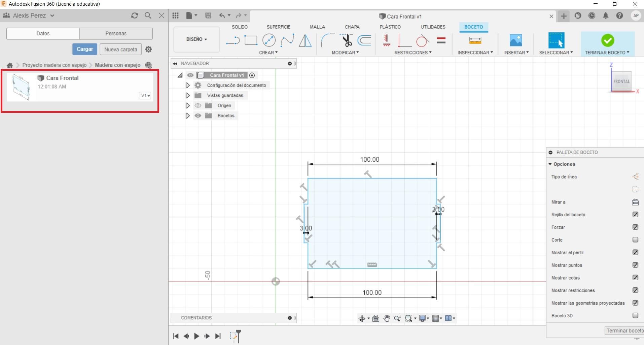
Task: Open the V1 version dropdown
Action: (x=145, y=95)
